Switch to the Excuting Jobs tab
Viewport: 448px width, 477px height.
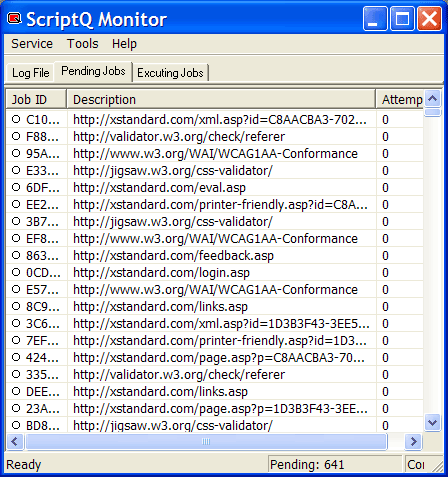(x=170, y=73)
